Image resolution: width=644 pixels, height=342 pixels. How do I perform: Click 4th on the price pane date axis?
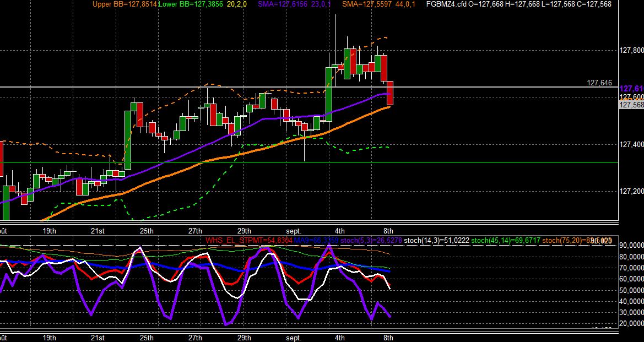[x=340, y=231]
